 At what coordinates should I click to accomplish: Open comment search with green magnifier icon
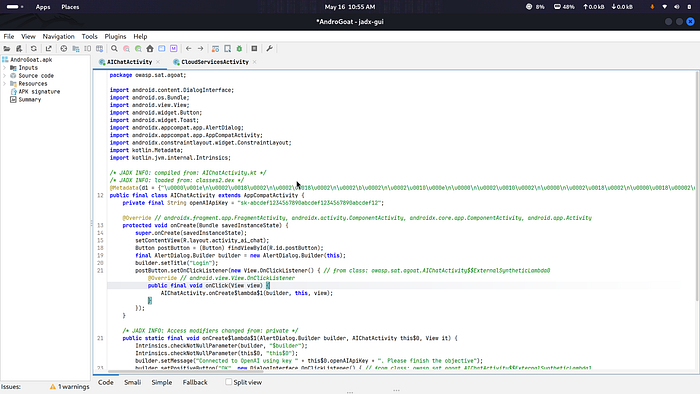tap(138, 49)
